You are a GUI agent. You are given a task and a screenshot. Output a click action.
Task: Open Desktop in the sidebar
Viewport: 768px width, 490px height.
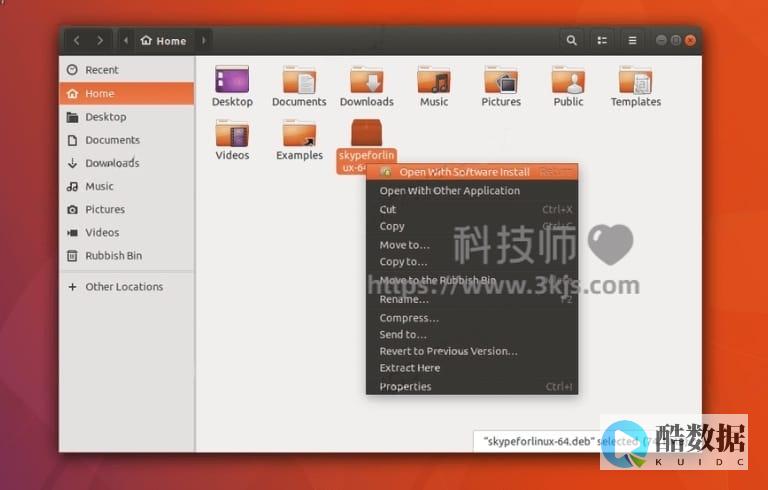coord(127,117)
